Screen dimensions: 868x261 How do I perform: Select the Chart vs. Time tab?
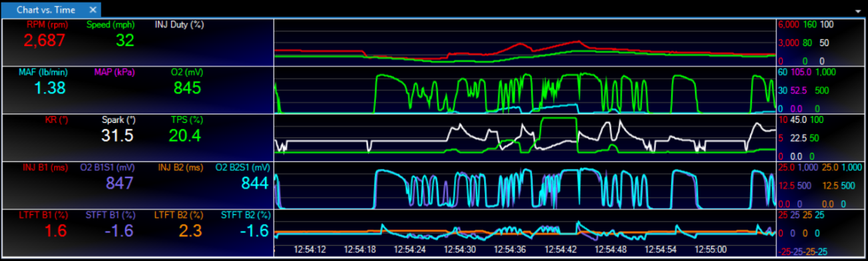46,9
